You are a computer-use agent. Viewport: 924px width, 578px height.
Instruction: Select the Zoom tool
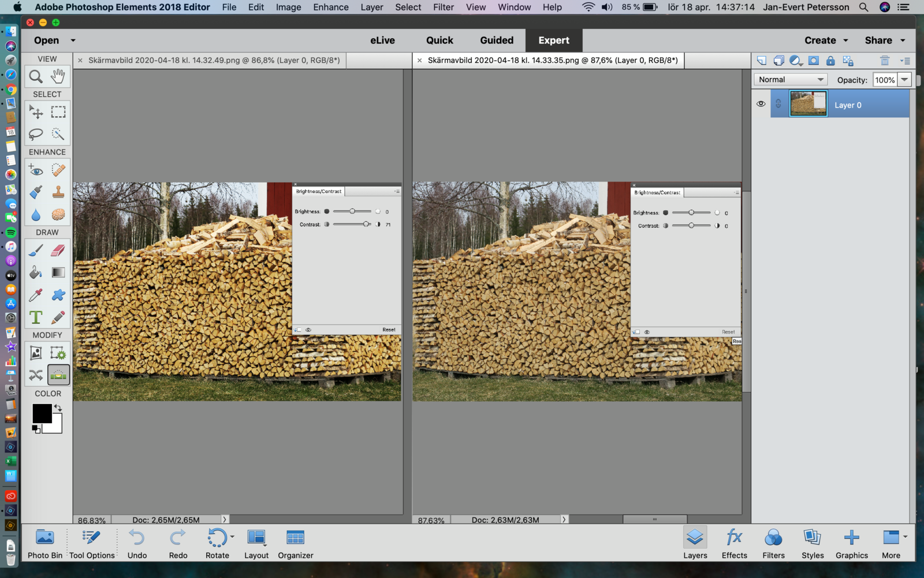(x=36, y=76)
